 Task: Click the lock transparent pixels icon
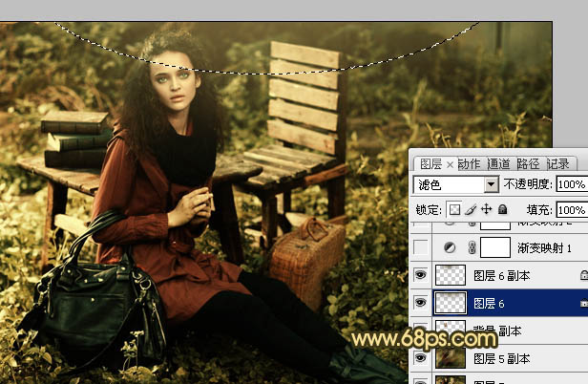point(454,209)
